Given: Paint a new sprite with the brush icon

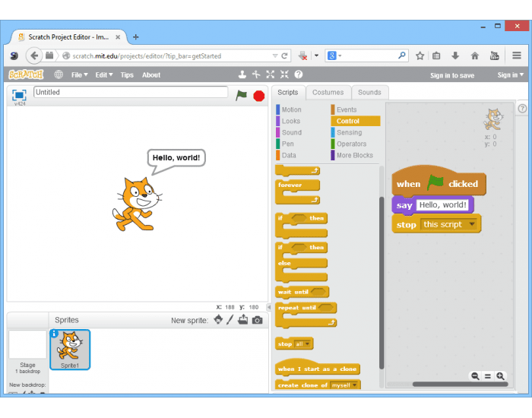Looking at the screenshot, I should 230,320.
